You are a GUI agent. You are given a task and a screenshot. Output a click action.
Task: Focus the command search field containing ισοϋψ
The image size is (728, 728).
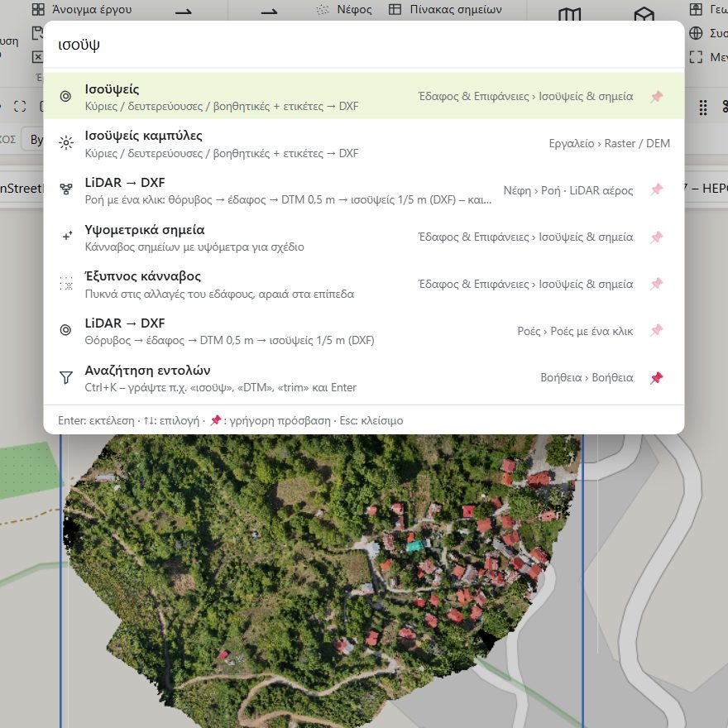363,45
